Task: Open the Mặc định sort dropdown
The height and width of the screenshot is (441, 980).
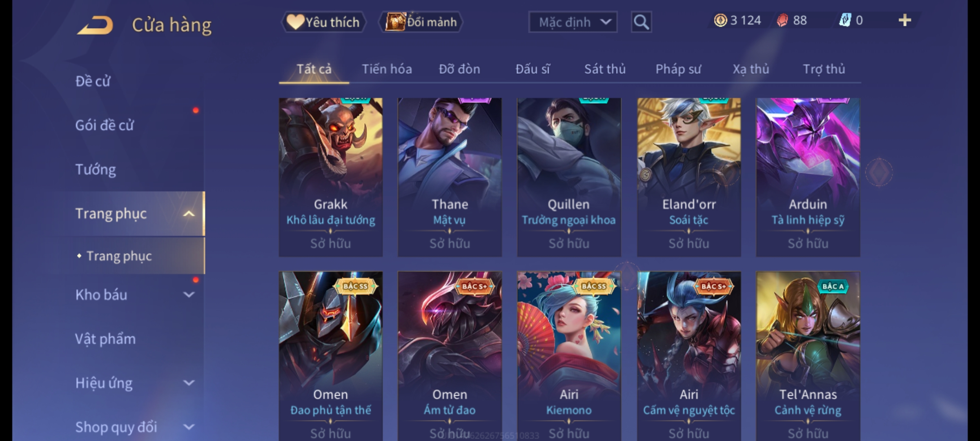Action: tap(573, 22)
